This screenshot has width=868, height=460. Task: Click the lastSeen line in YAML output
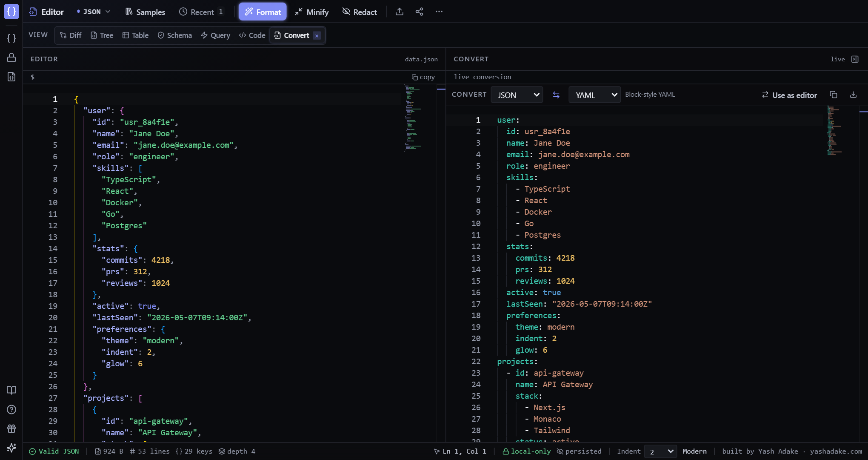pyautogui.click(x=579, y=304)
